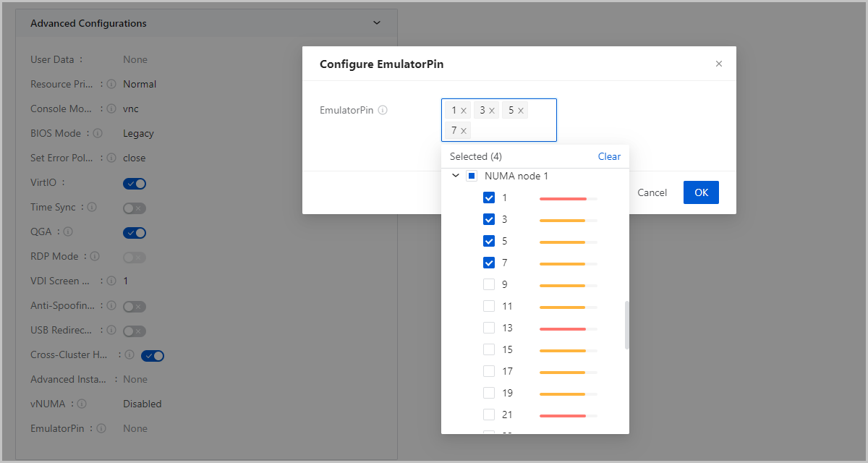Viewport: 868px width, 463px height.
Task: Check CPU 11 checkbox
Action: [489, 306]
